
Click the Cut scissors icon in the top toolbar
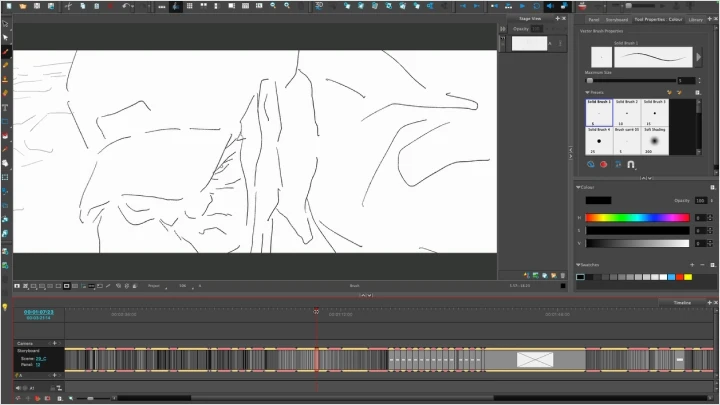tap(68, 6)
